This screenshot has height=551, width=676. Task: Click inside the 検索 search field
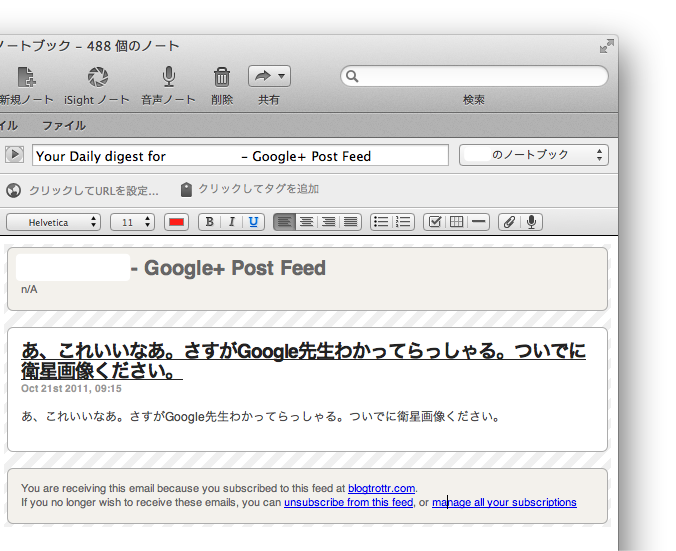[x=474, y=76]
